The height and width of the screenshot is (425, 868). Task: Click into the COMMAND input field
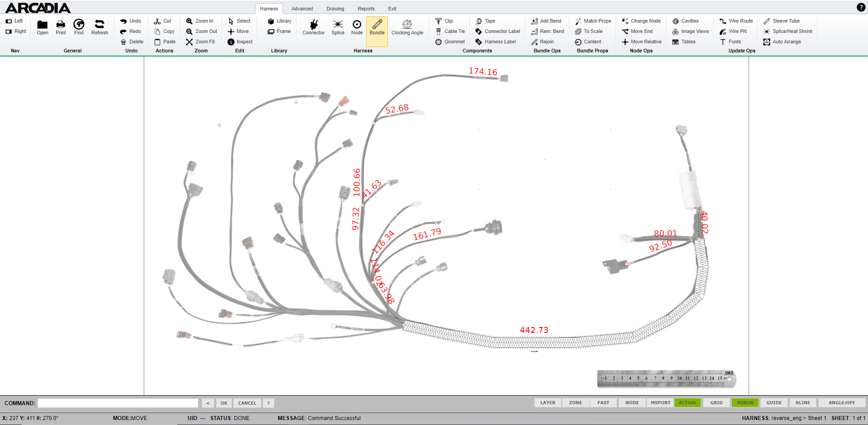pyautogui.click(x=118, y=403)
